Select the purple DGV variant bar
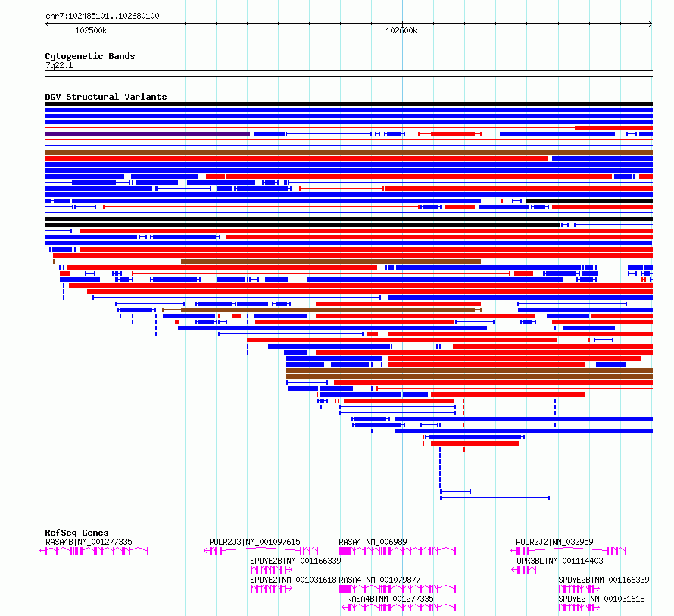This screenshot has width=674, height=616. click(147, 134)
